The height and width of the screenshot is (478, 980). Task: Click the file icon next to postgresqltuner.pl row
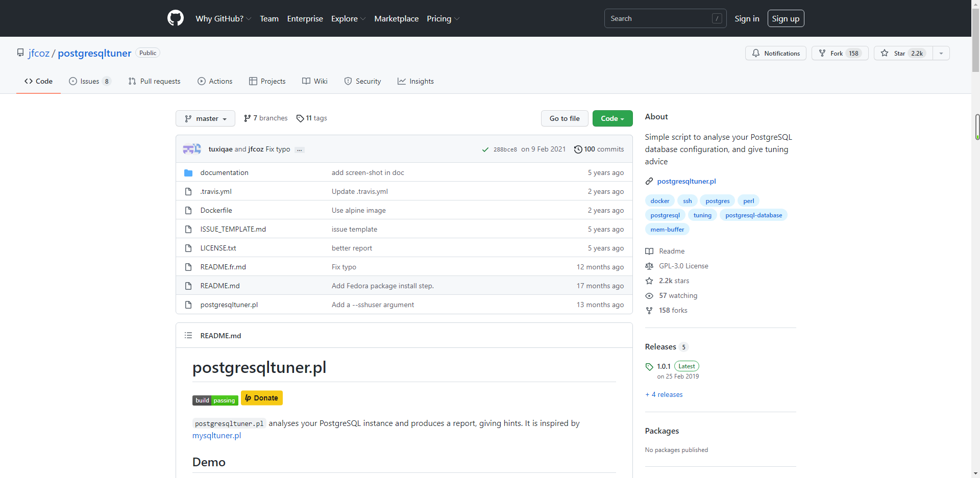point(188,305)
